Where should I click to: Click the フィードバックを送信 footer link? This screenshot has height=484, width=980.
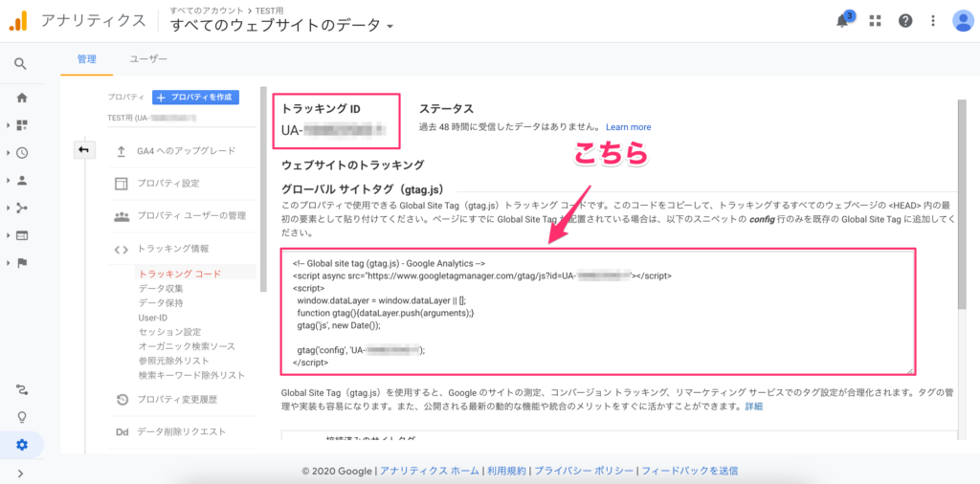690,471
